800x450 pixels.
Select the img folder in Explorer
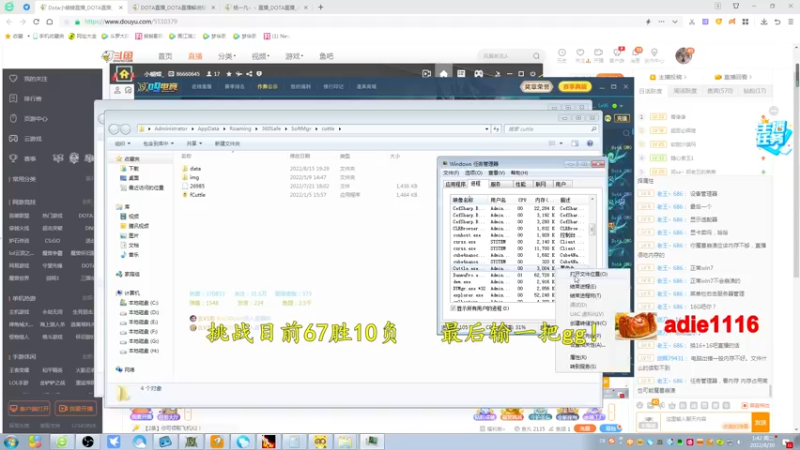[x=194, y=178]
